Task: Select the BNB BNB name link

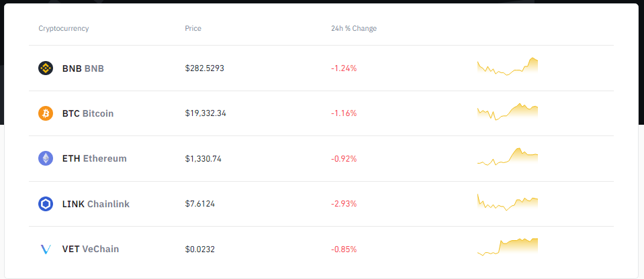Action: pyautogui.click(x=83, y=68)
